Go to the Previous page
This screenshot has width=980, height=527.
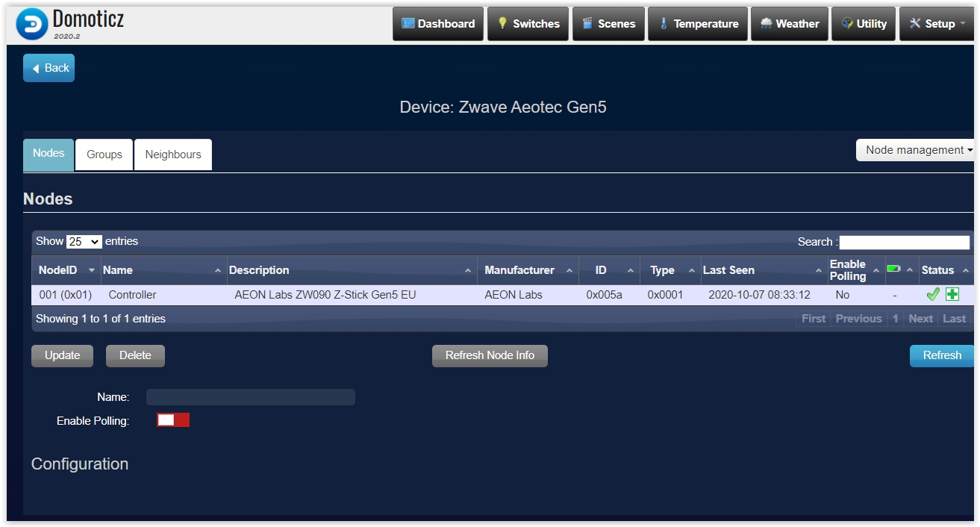[x=858, y=319]
